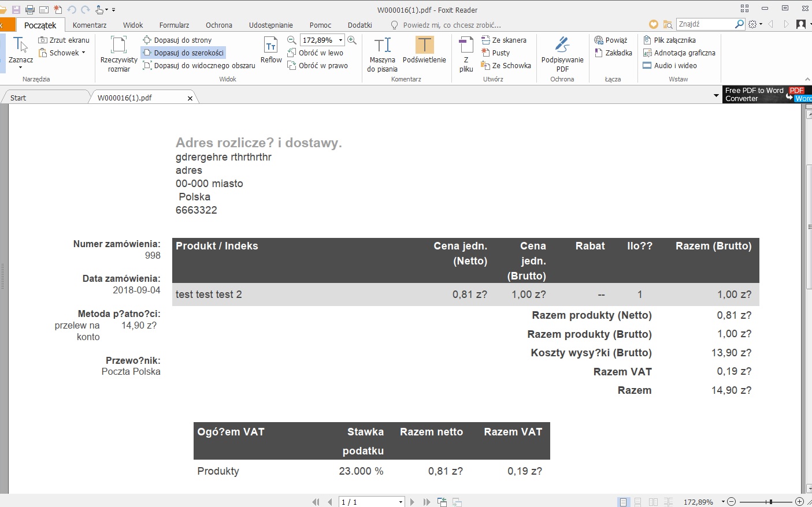Click the Znajdź search field
Screen dimensions: 812x507
point(705,24)
